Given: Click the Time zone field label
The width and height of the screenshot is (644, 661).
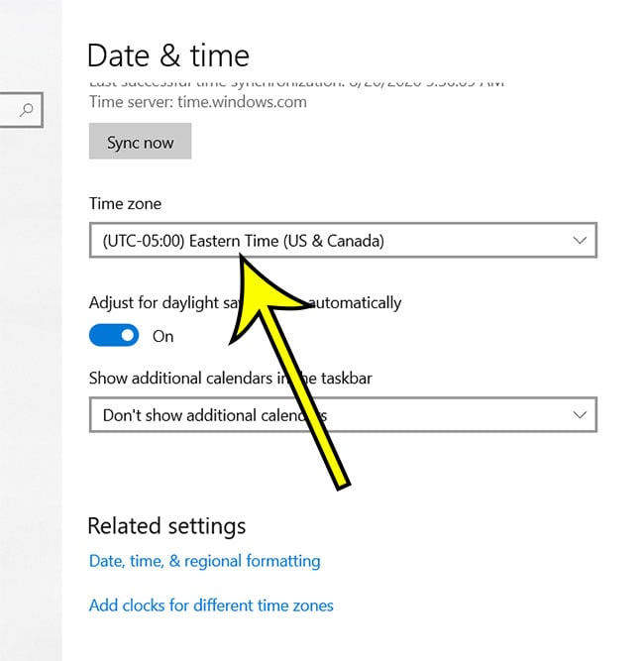Looking at the screenshot, I should (x=125, y=204).
